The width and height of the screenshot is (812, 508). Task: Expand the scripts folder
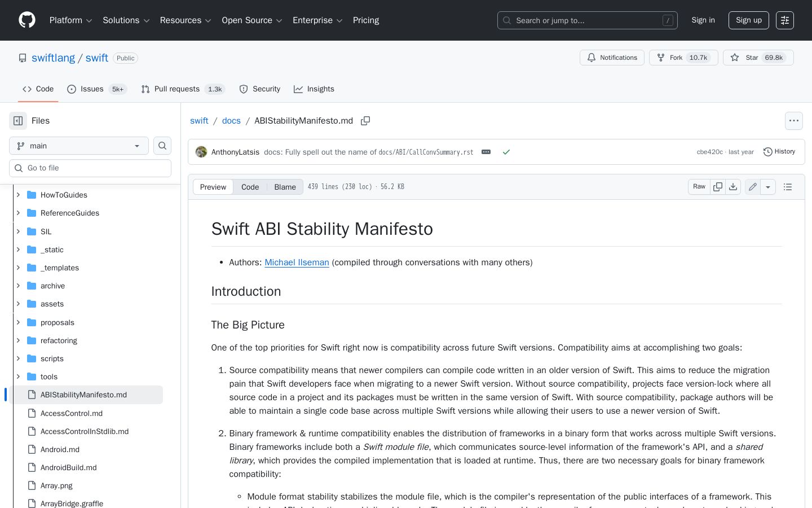click(x=18, y=358)
